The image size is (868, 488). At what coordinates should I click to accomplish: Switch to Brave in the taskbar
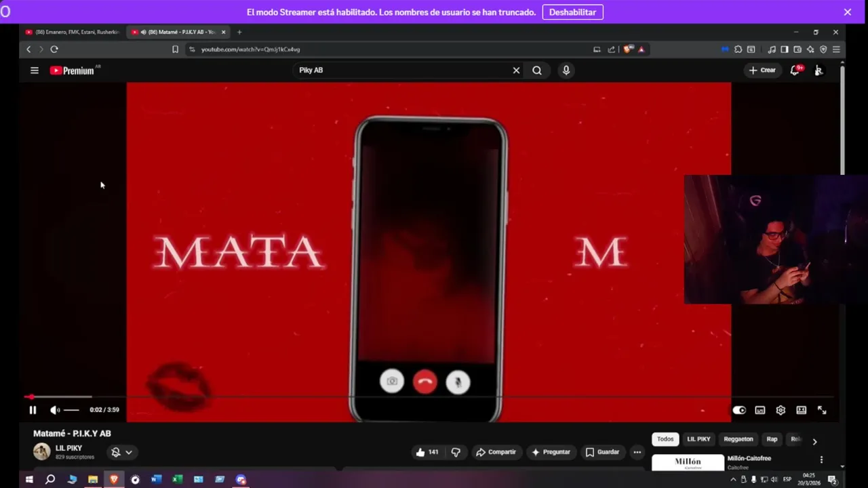[114, 479]
